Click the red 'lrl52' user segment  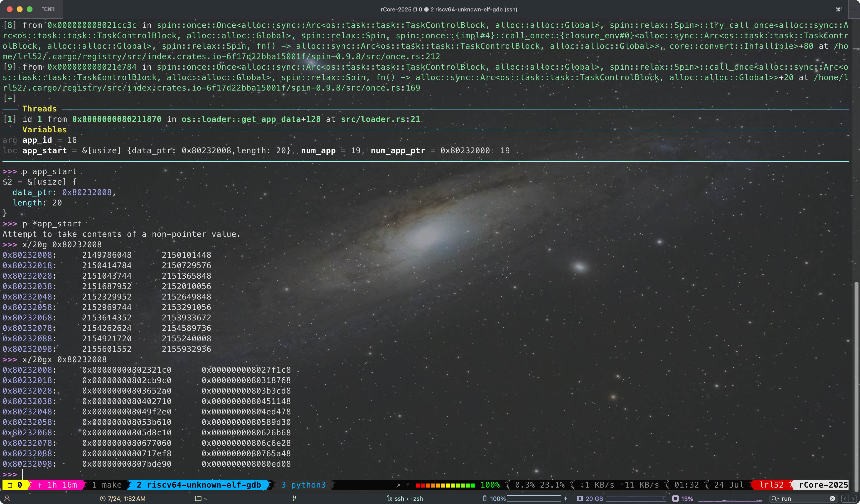pyautogui.click(x=771, y=485)
